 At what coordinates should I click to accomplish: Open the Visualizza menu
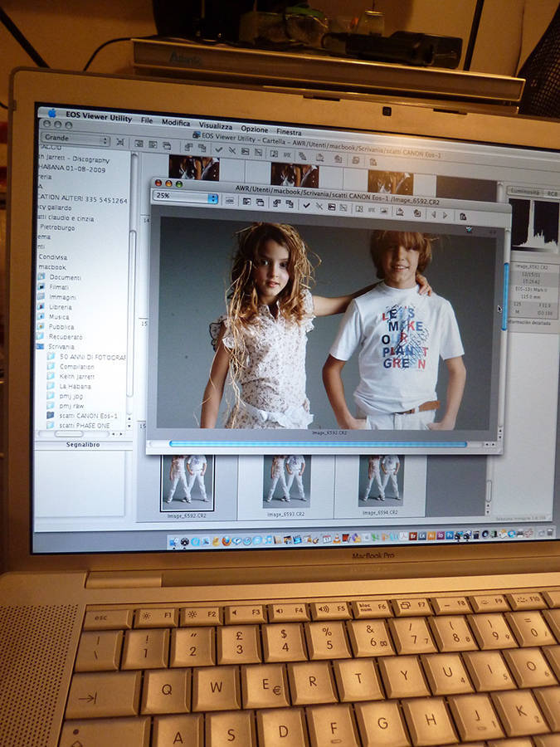point(215,124)
